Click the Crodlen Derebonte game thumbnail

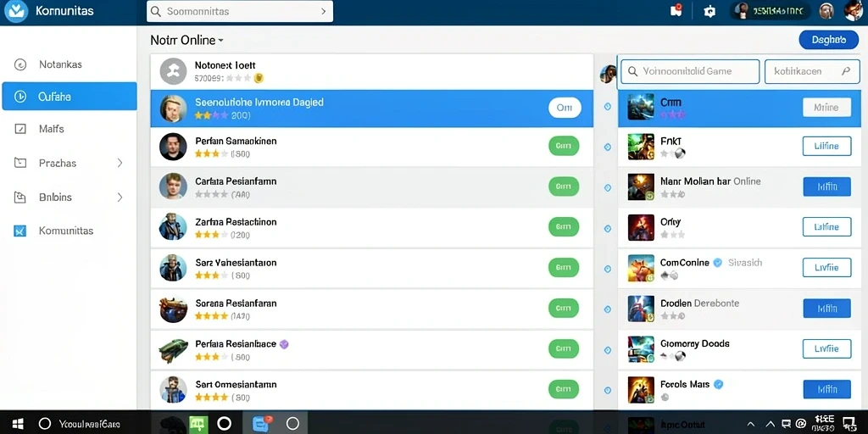641,309
